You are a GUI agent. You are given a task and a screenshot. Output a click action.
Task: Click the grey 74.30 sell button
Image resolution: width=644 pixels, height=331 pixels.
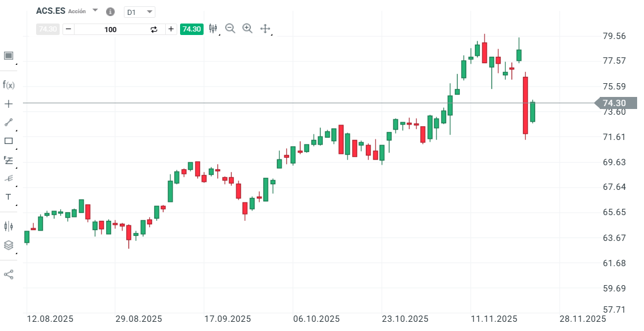click(47, 29)
